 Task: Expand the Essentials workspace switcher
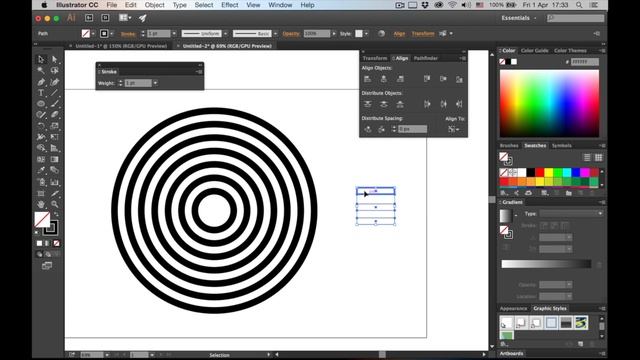point(519,18)
